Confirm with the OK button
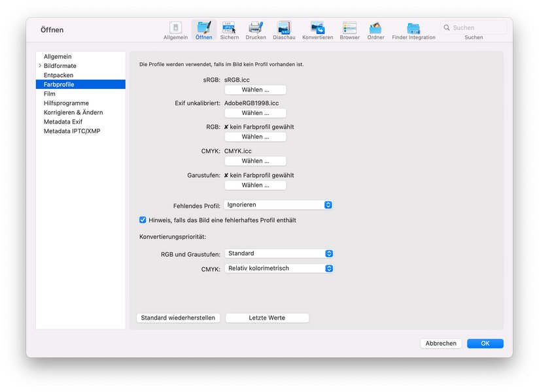Screen dimensions: 539x392 click(485, 343)
